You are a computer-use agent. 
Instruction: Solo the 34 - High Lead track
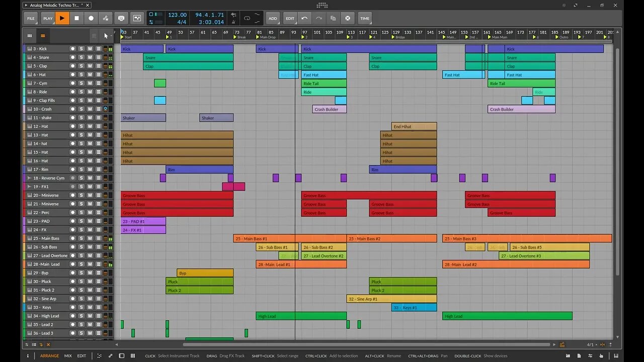pyautogui.click(x=82, y=316)
